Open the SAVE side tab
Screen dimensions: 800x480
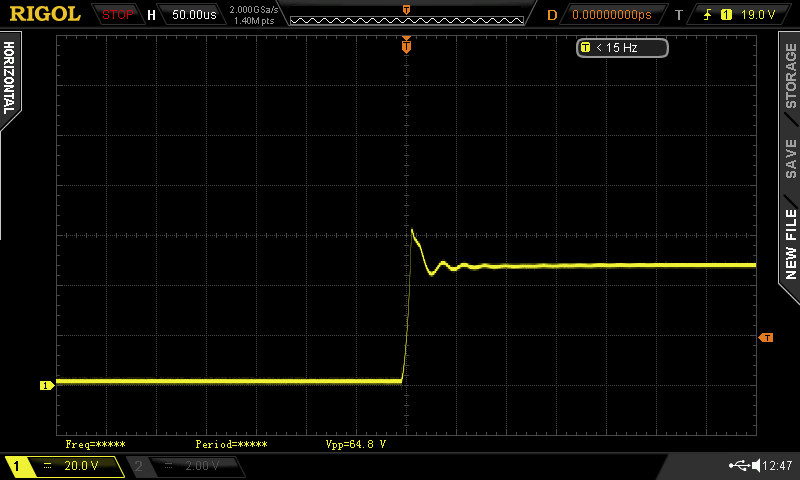(790, 159)
